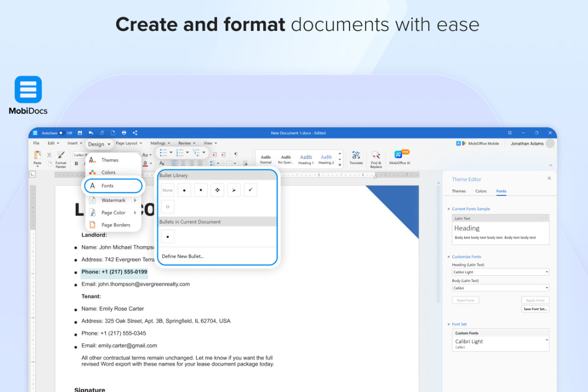Select Page Borders from Design menu
Viewport: 588px width, 392px height.
coord(115,225)
